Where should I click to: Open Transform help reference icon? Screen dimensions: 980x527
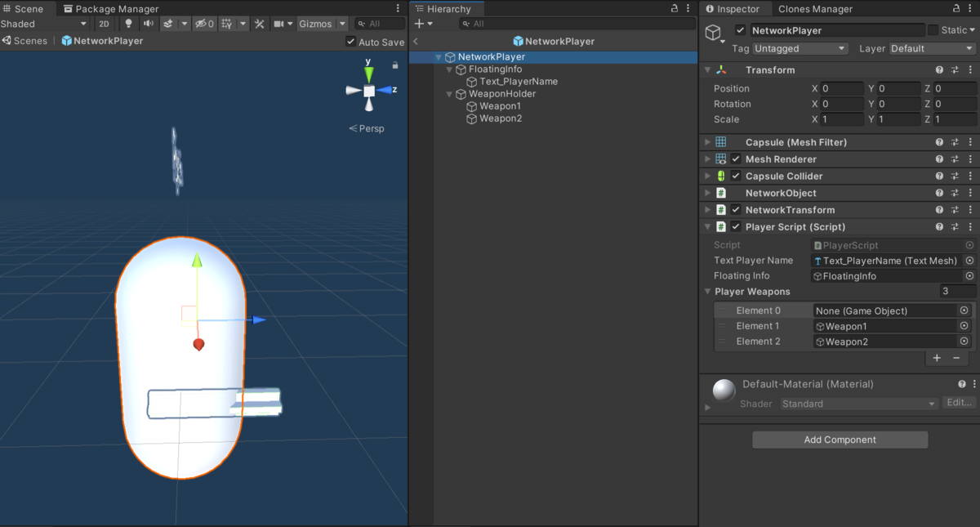click(x=940, y=70)
